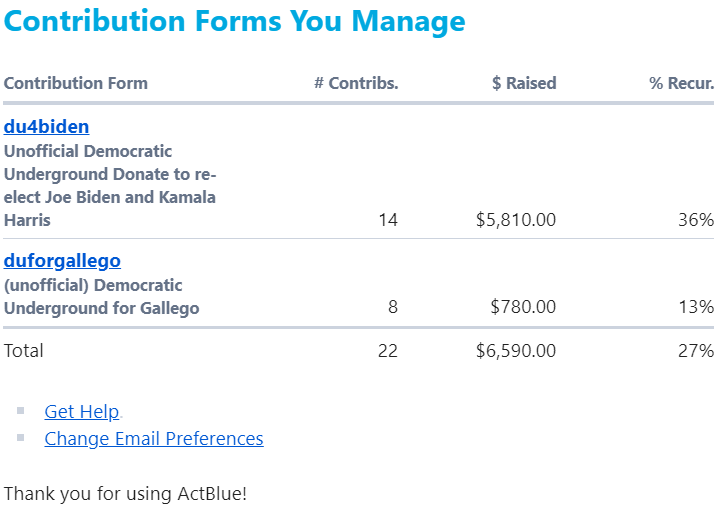
Task: Select the $780.00 raised amount
Action: coord(523,307)
